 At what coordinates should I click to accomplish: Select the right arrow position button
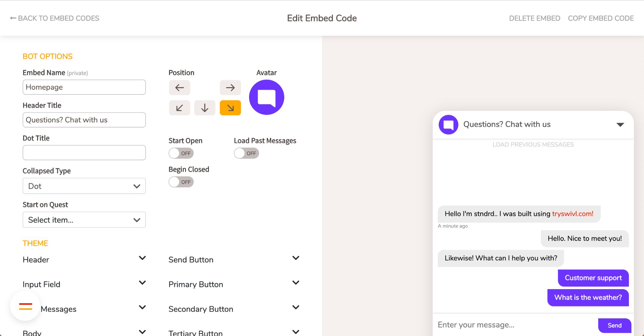[x=230, y=88]
